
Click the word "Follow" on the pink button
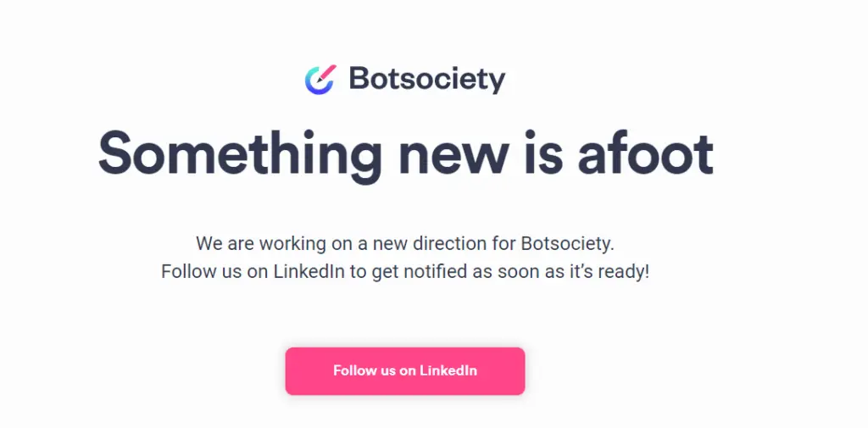click(354, 370)
